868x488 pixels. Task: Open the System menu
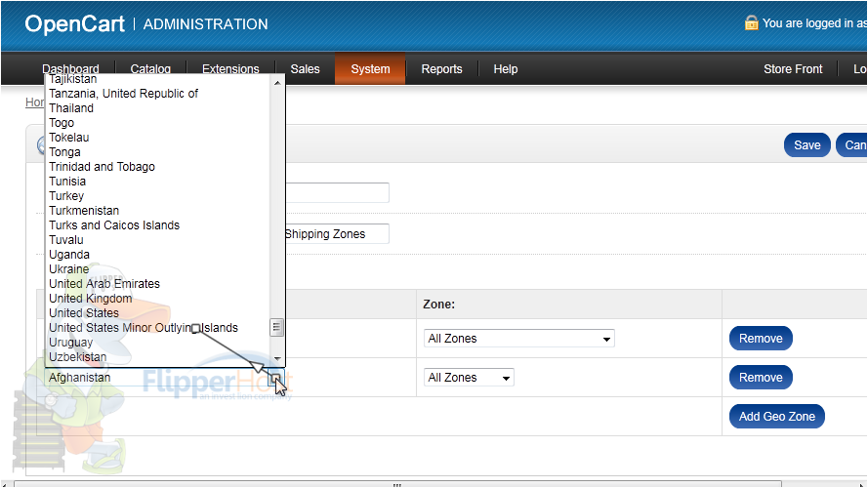[370, 69]
